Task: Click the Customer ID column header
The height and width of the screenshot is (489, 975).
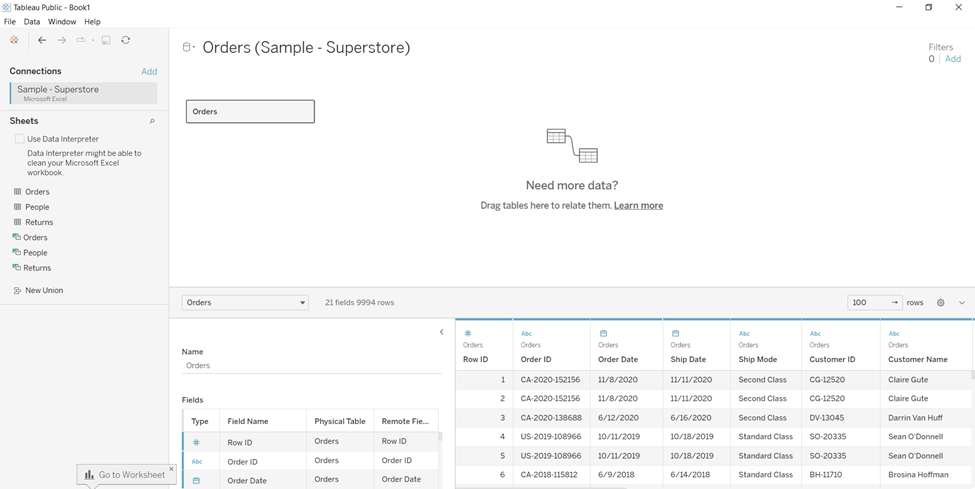Action: click(833, 360)
